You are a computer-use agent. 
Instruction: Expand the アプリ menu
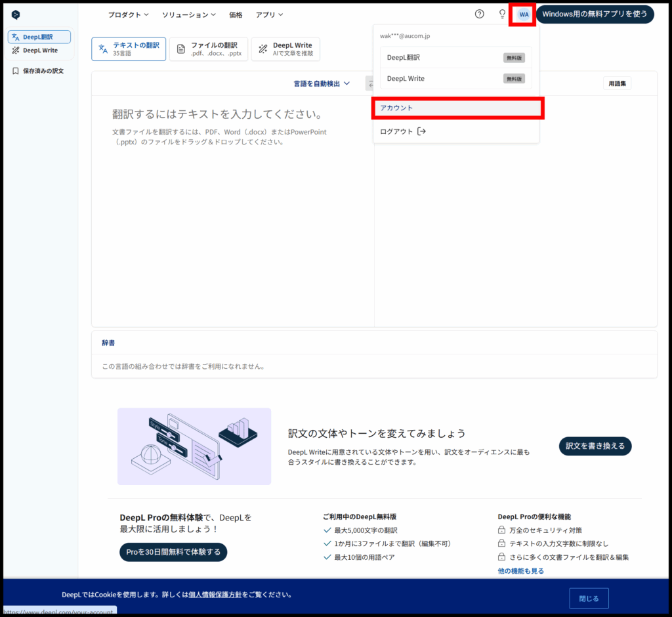(x=269, y=14)
